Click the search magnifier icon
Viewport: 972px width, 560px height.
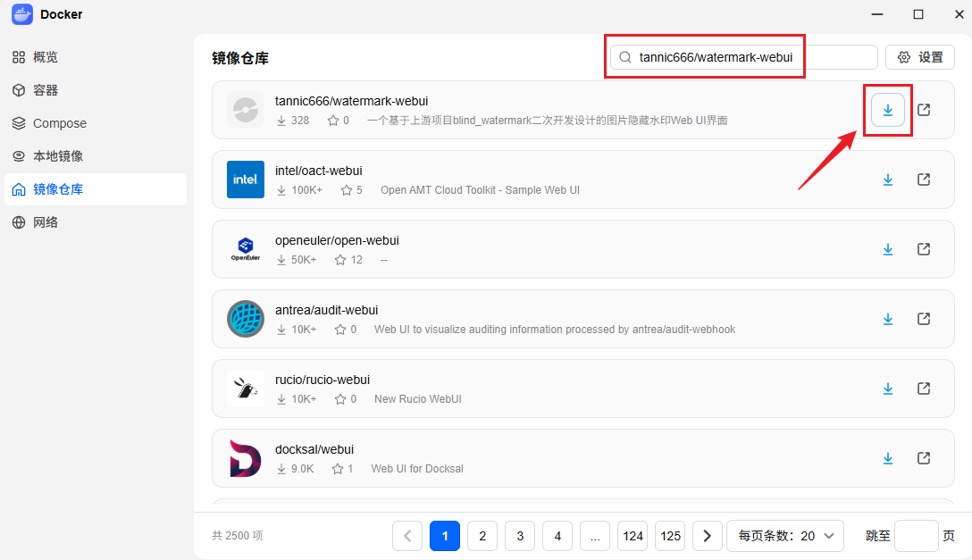point(625,58)
